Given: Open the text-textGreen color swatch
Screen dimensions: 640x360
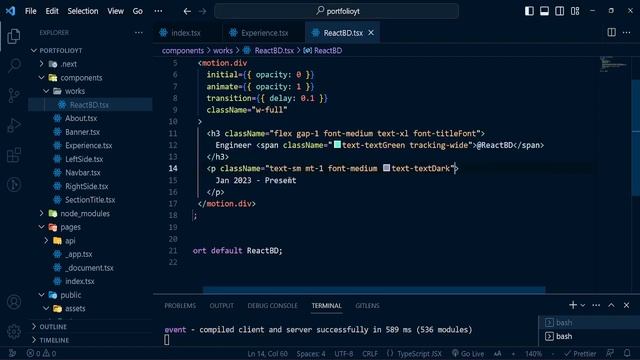Looking at the screenshot, I should coord(337,144).
